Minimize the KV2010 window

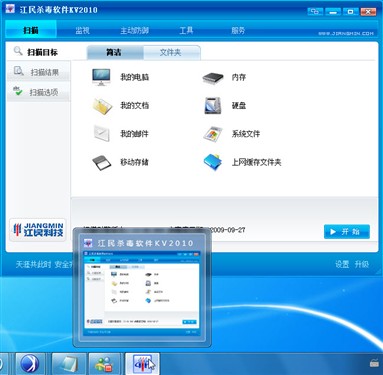(x=333, y=12)
